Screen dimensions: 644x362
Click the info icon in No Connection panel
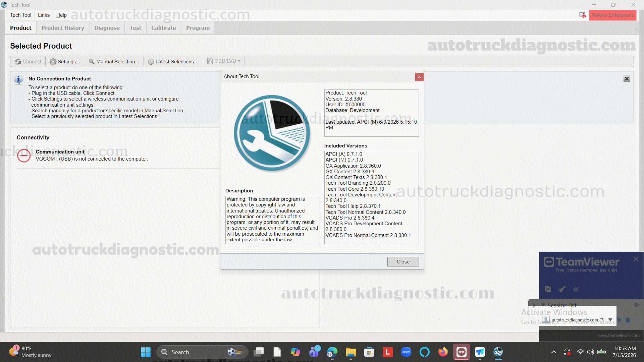(x=18, y=80)
